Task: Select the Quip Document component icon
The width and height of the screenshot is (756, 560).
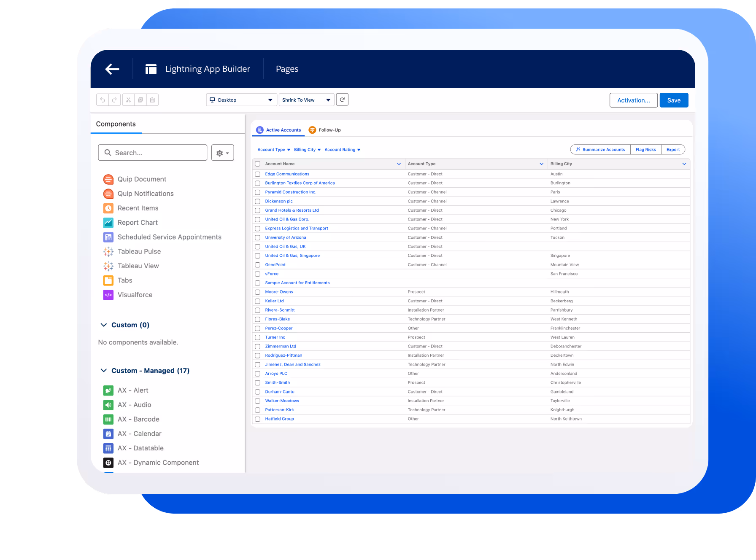Action: (x=108, y=179)
